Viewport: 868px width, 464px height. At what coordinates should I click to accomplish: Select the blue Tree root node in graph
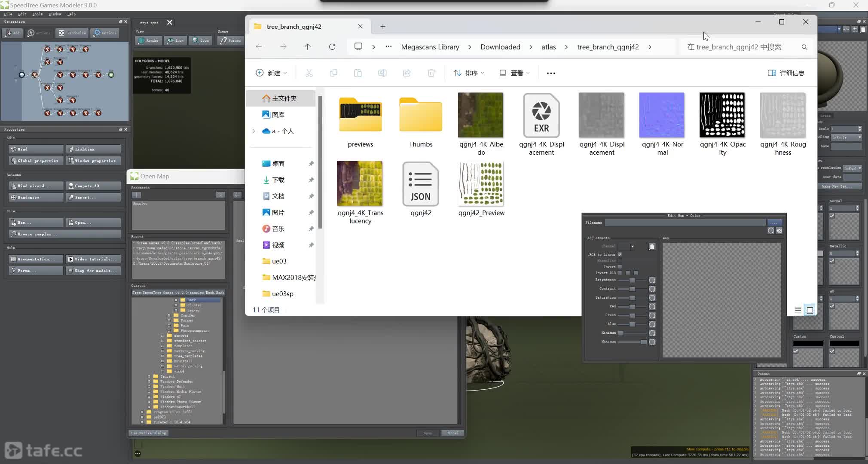22,75
